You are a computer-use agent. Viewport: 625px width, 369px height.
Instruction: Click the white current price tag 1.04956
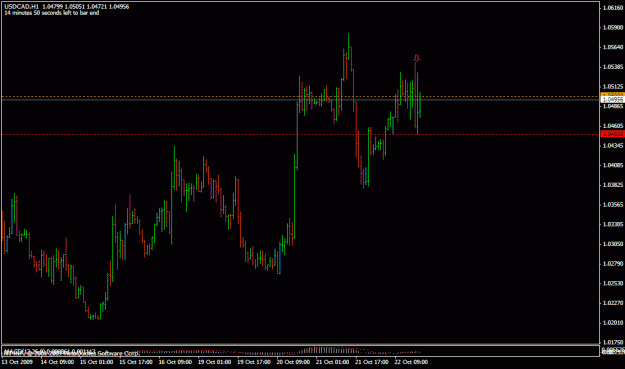(x=612, y=99)
